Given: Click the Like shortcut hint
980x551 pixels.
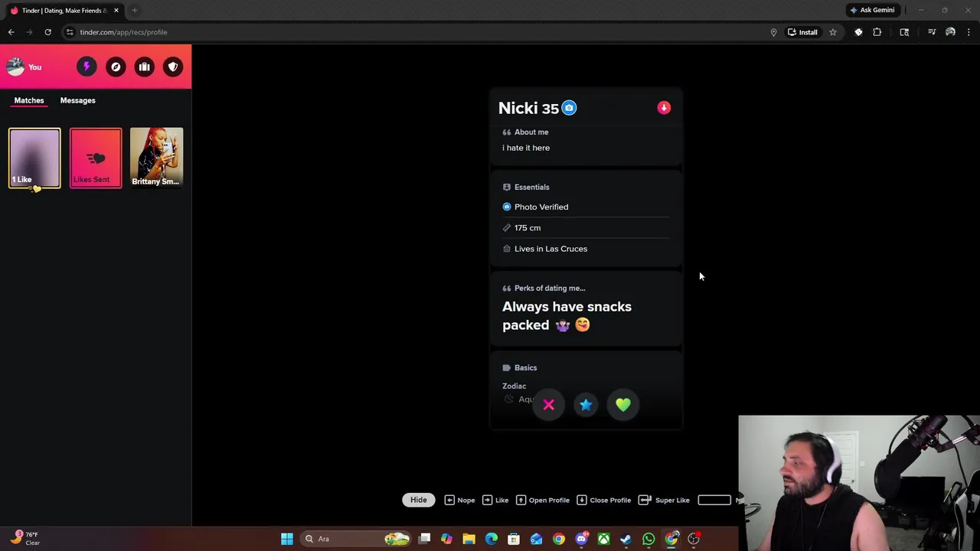Looking at the screenshot, I should click(495, 500).
